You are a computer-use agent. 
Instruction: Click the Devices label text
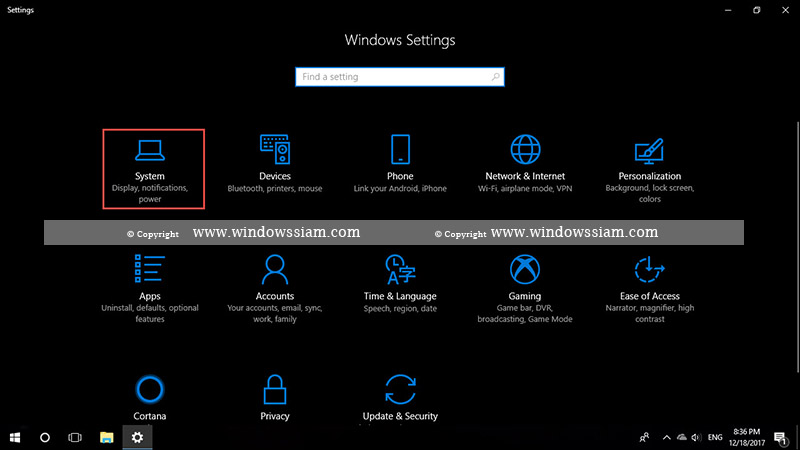pyautogui.click(x=274, y=176)
